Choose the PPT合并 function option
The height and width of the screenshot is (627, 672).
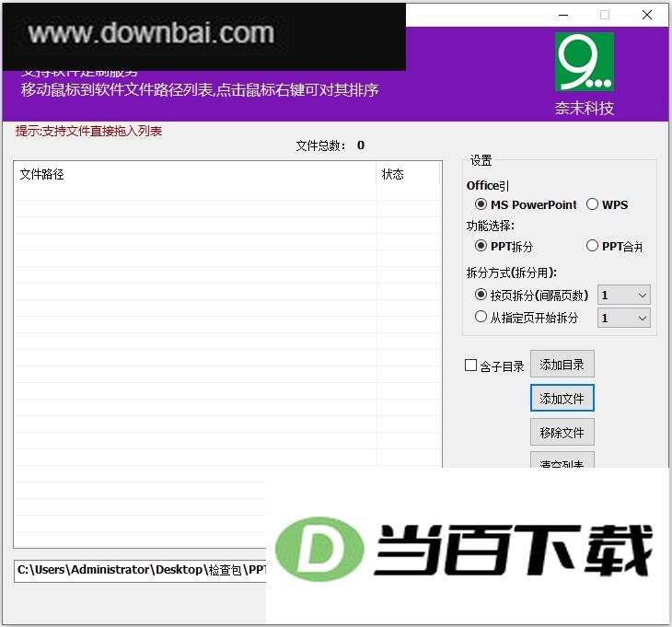[x=614, y=247]
